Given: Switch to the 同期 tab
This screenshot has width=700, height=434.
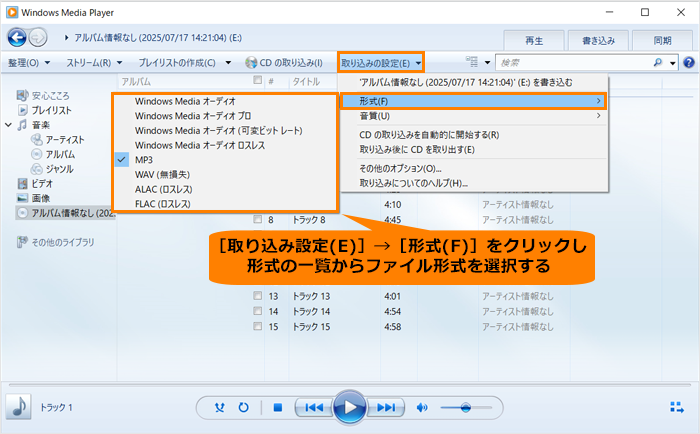Looking at the screenshot, I should [x=662, y=41].
